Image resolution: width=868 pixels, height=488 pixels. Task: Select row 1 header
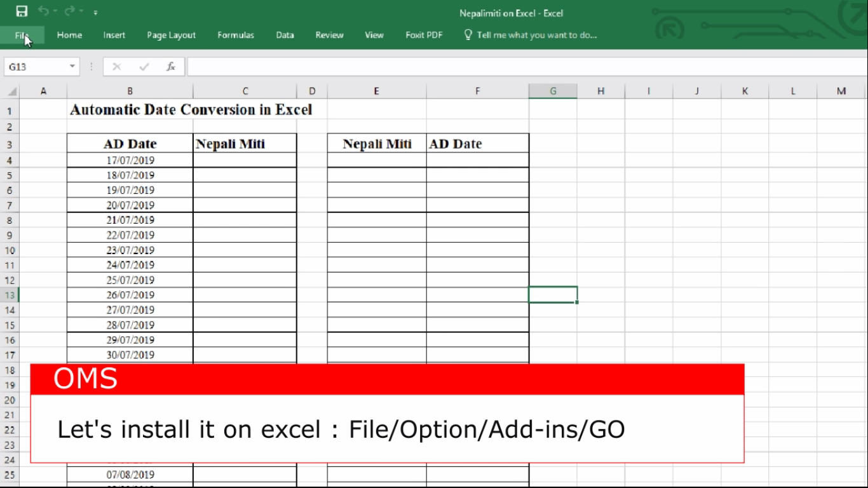(10, 111)
